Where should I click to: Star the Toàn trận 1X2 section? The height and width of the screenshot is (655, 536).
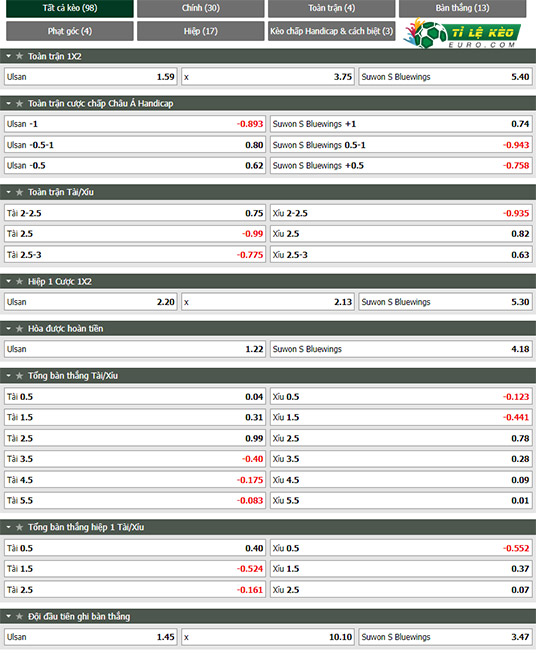click(x=19, y=56)
